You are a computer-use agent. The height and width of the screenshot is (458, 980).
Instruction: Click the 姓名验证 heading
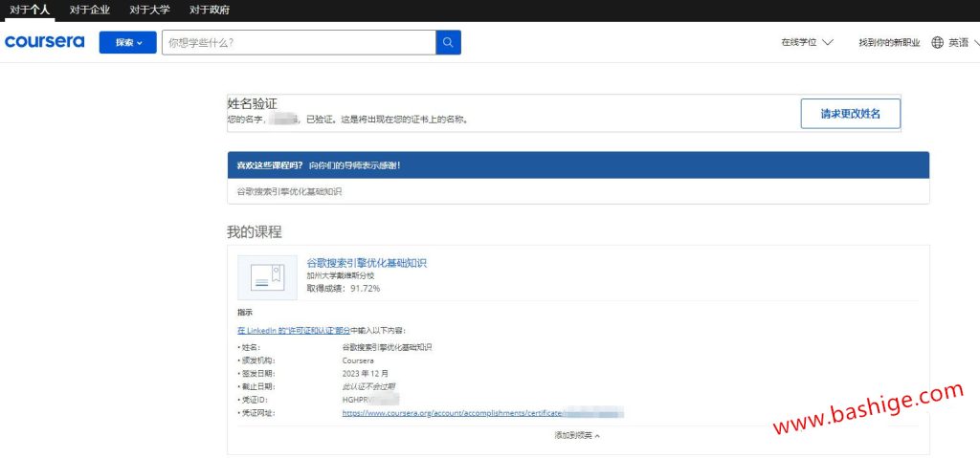pyautogui.click(x=253, y=103)
